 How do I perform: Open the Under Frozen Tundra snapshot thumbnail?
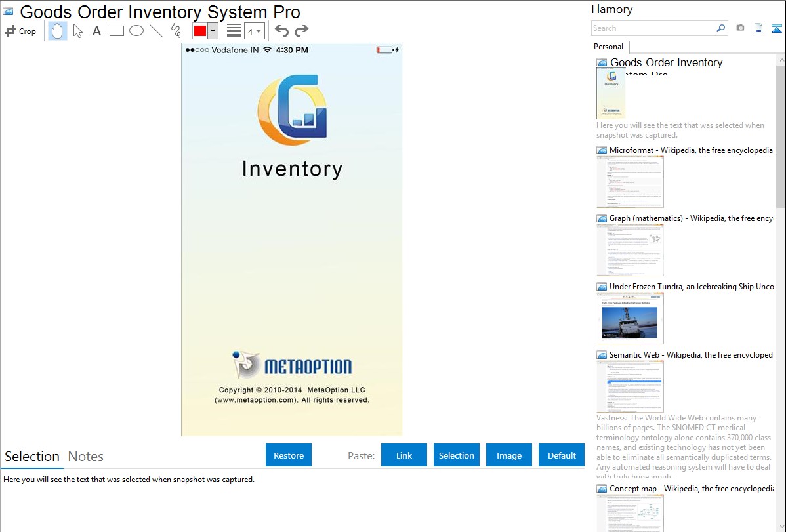[x=630, y=318]
